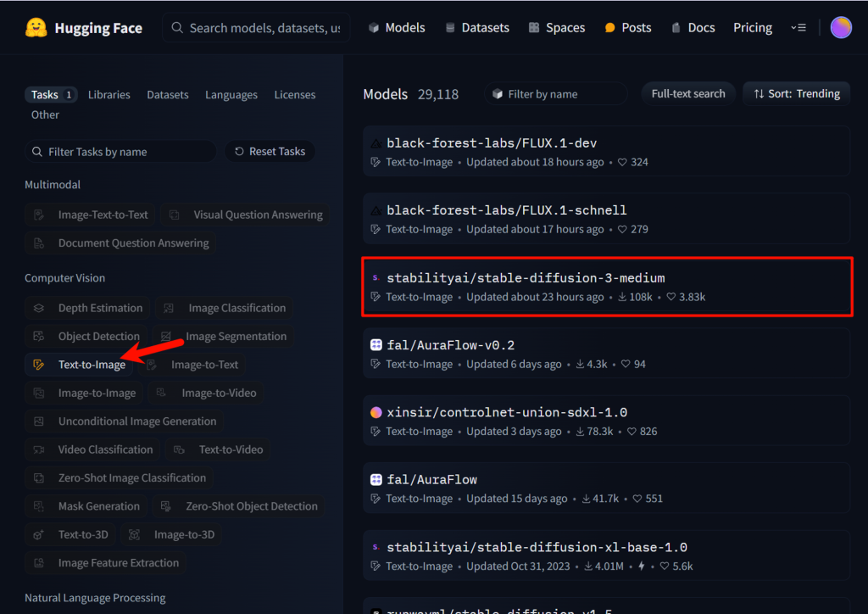Click the Depth Estimation task icon
868x614 pixels.
39,309
